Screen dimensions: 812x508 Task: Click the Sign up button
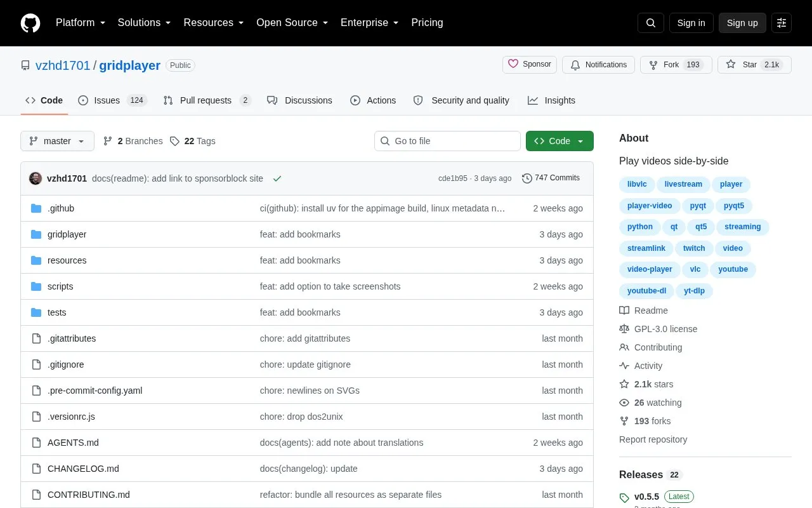click(x=742, y=23)
